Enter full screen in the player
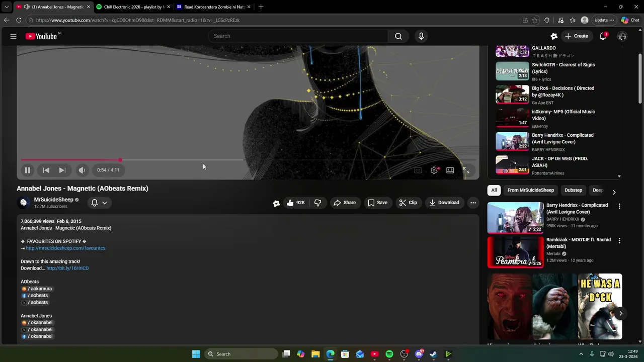This screenshot has width=644, height=362. (466, 170)
